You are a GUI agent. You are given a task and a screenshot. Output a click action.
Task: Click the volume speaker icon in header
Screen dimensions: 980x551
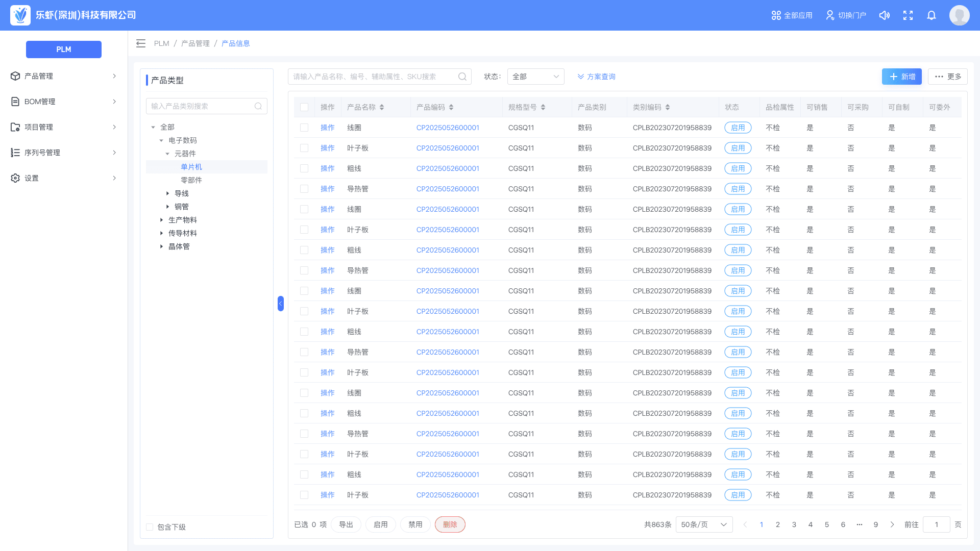click(x=885, y=15)
